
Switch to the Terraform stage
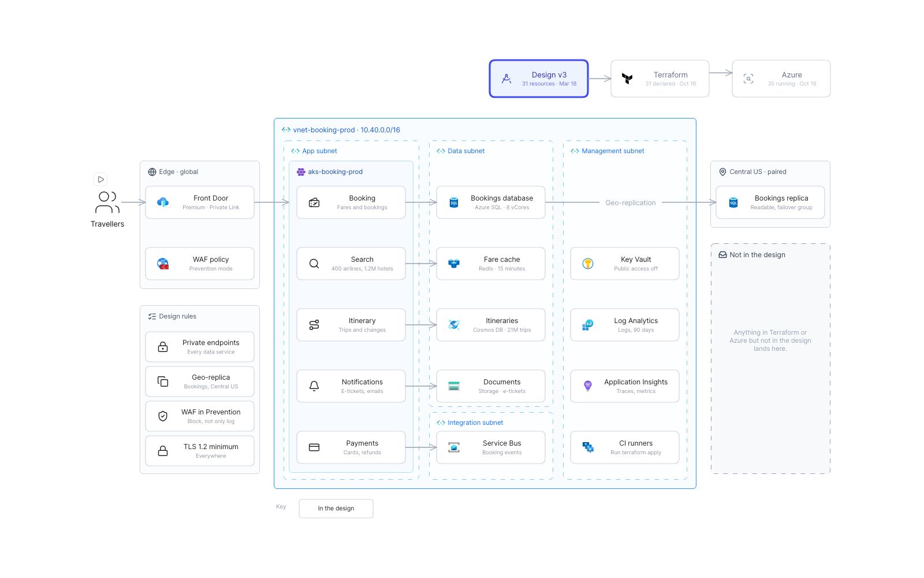[x=660, y=79]
